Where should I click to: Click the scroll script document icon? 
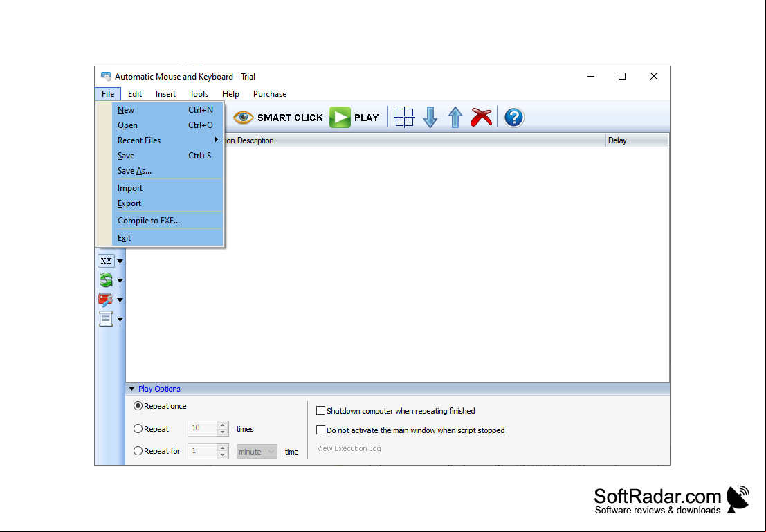106,319
